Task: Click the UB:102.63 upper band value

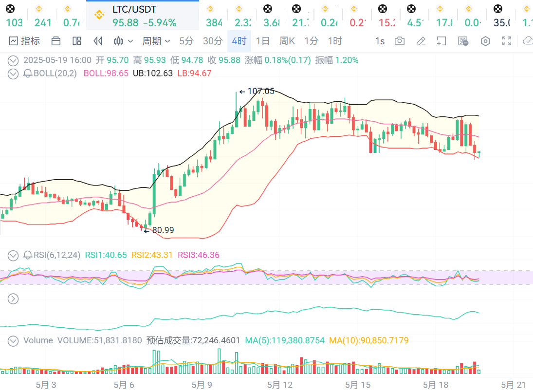Action: click(153, 74)
